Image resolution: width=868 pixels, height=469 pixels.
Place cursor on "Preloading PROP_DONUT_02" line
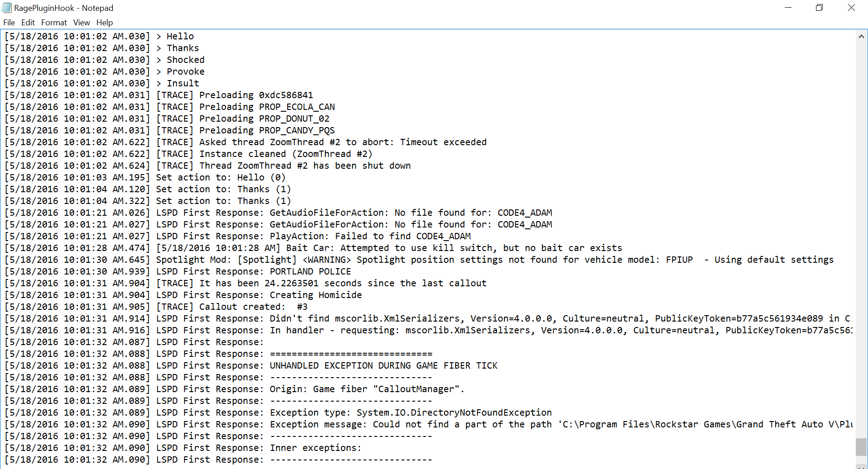264,118
